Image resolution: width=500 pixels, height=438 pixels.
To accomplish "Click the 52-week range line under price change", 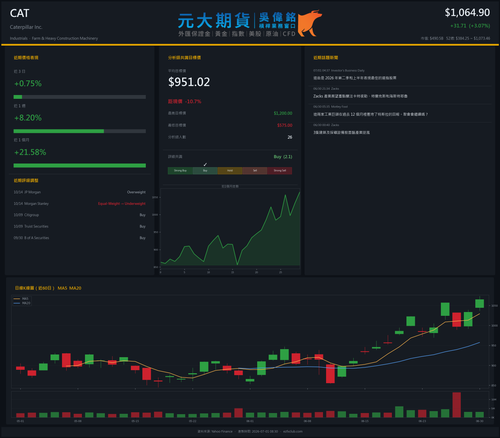I will coord(455,38).
